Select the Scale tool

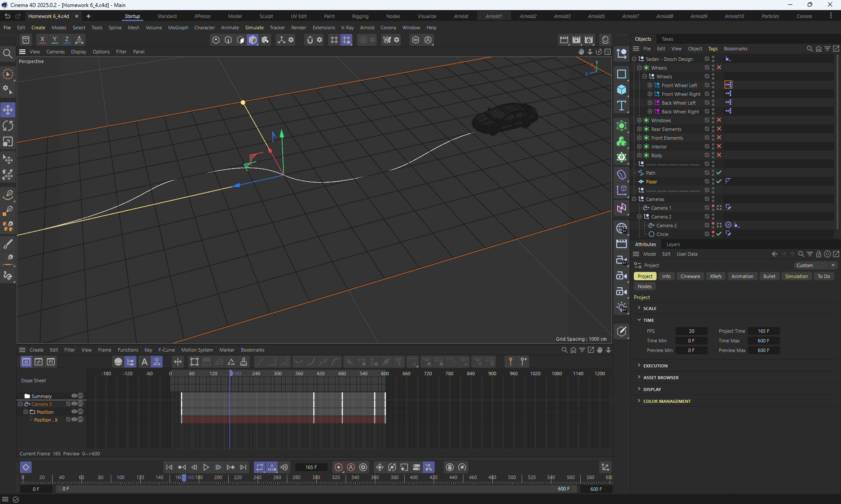point(8,142)
